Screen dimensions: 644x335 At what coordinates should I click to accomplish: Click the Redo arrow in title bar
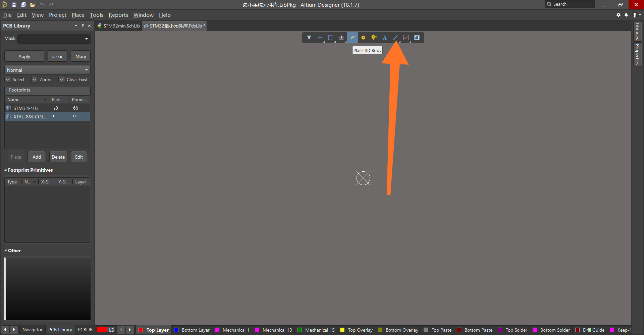(x=51, y=5)
